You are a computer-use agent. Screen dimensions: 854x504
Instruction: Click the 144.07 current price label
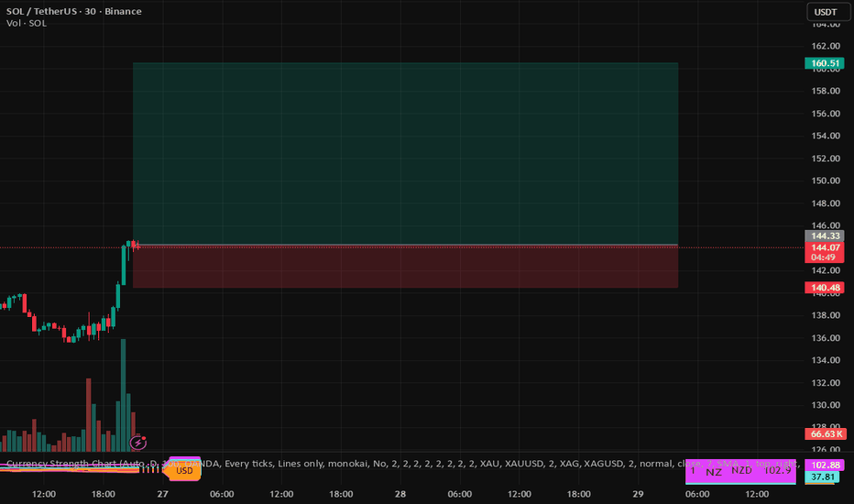pos(822,247)
